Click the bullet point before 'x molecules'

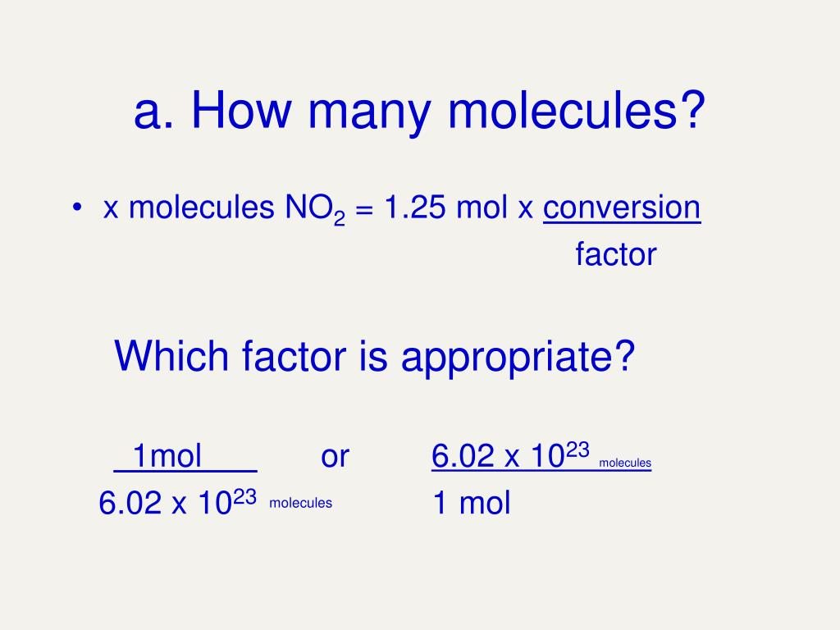pos(77,208)
